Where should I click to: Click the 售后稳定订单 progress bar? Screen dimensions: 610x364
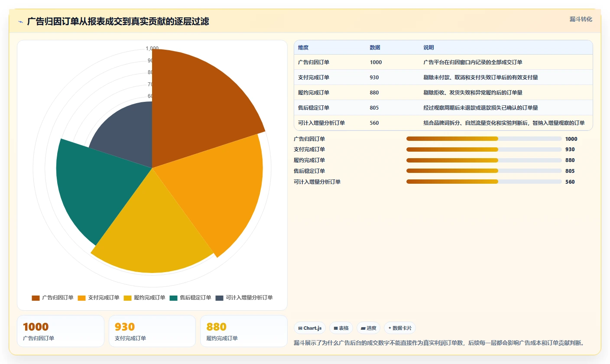click(484, 171)
